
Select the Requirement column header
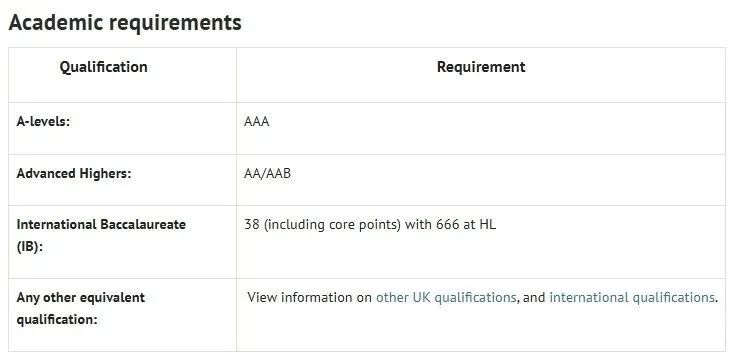click(481, 67)
